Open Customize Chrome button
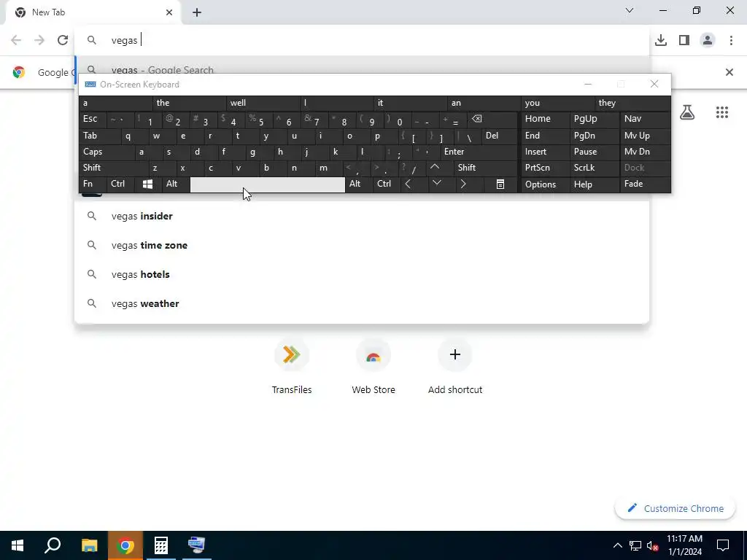This screenshot has height=560, width=747. pos(675,508)
